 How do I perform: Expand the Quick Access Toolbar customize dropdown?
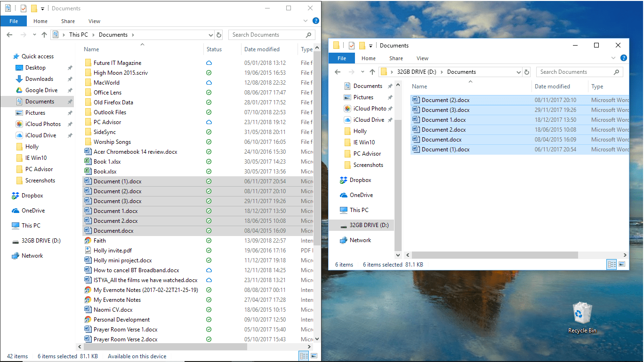(41, 8)
